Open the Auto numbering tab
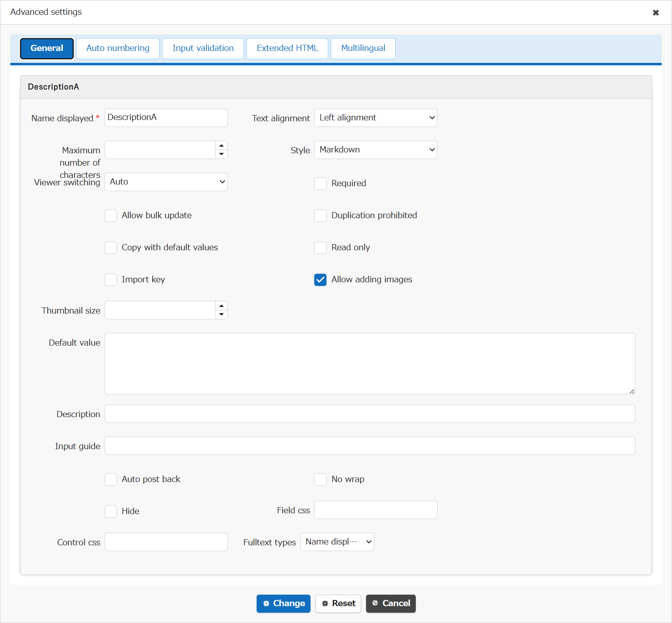Screen dimensions: 672x623 point(118,48)
